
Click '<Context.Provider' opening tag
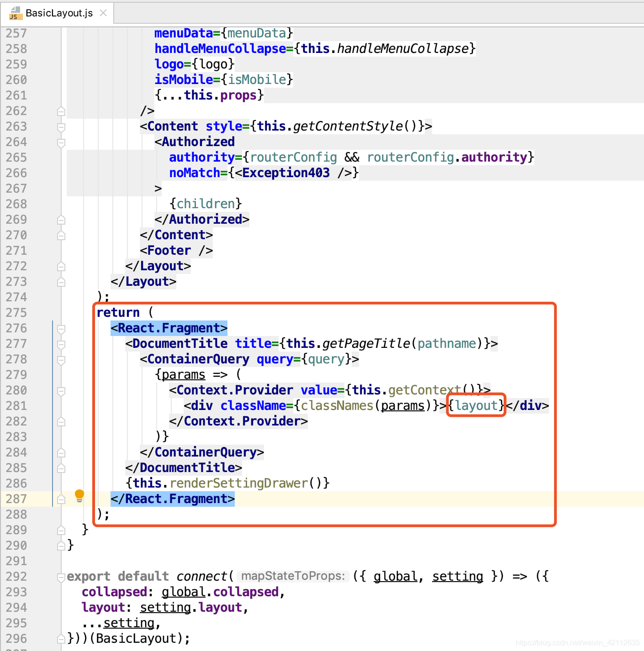pyautogui.click(x=231, y=390)
